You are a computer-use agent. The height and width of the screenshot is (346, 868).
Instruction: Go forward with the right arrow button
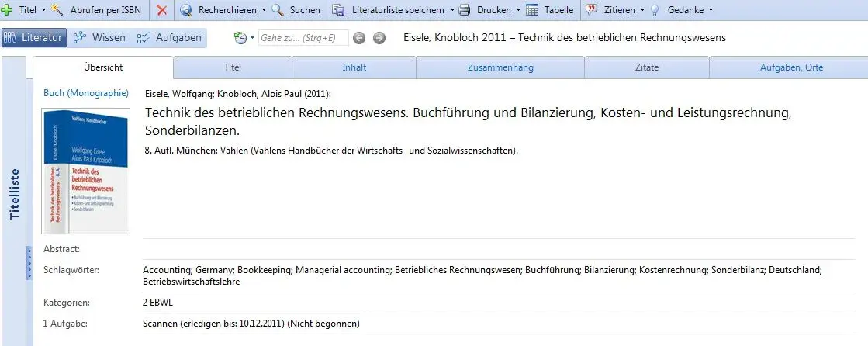point(379,38)
